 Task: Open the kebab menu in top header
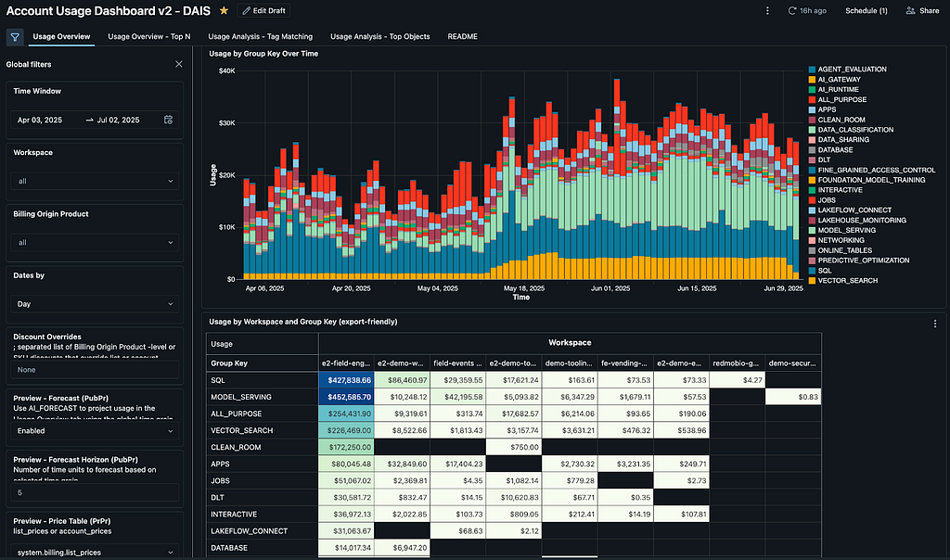point(767,11)
